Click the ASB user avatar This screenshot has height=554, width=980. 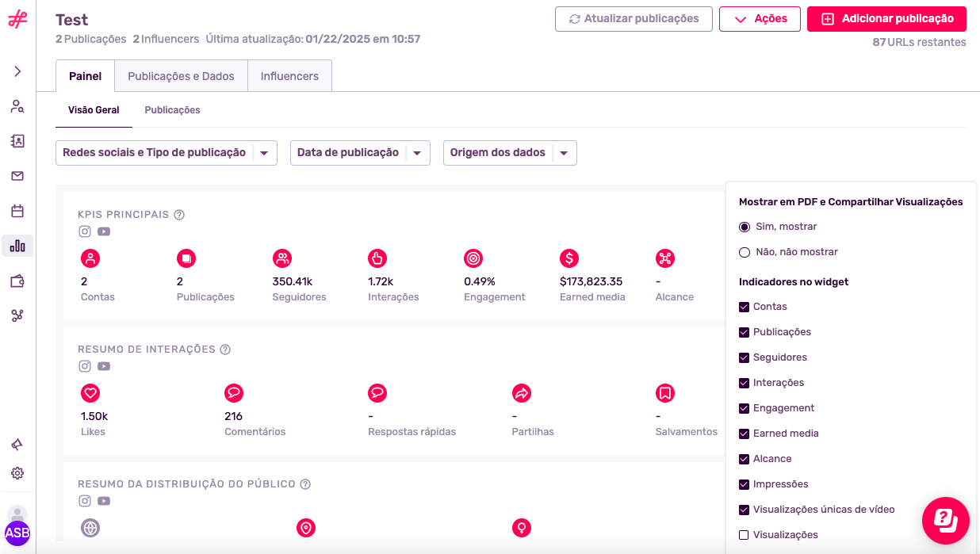click(x=17, y=533)
